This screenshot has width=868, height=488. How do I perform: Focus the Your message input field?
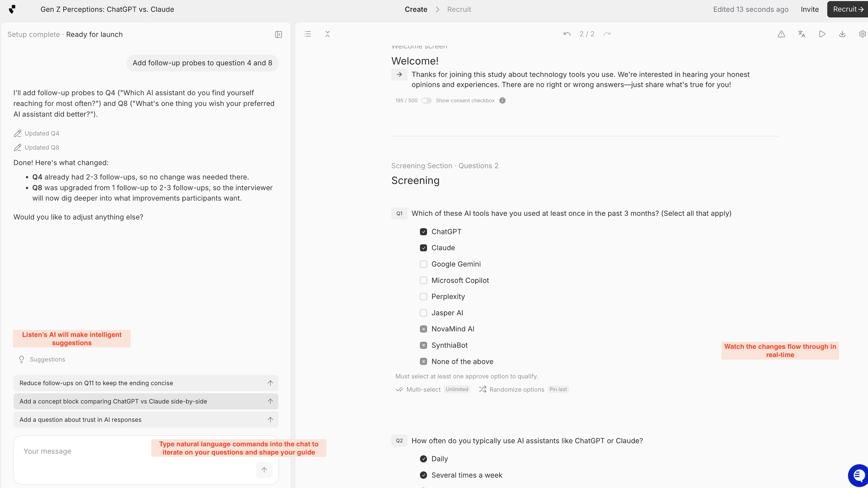[84, 451]
